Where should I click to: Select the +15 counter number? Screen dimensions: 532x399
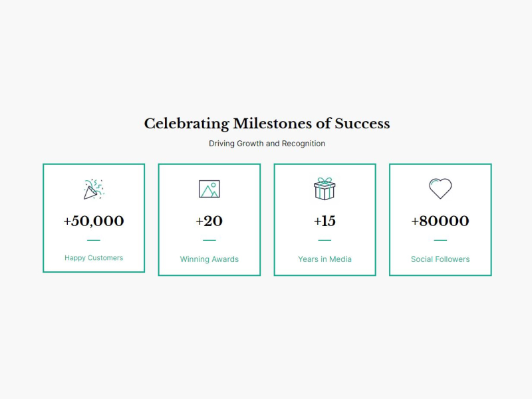[x=325, y=221]
